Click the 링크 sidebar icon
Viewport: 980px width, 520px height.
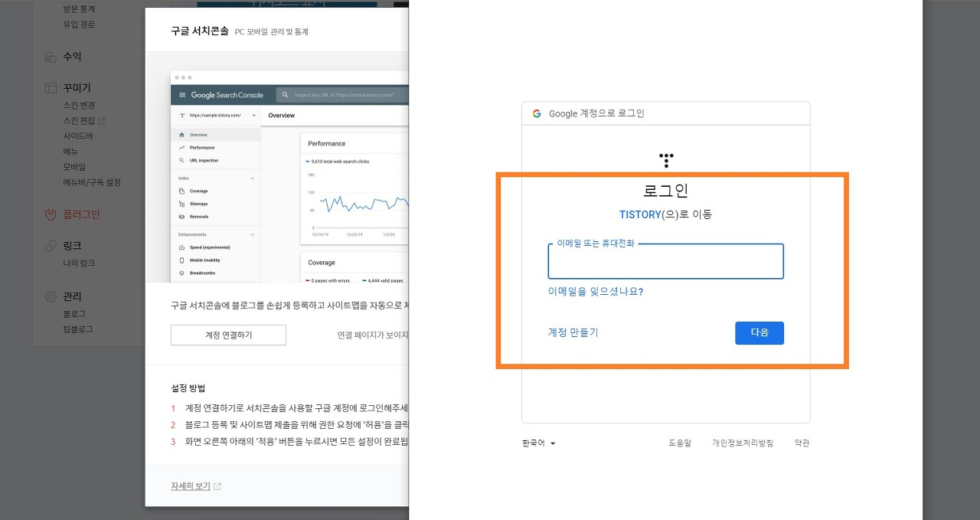[51, 246]
